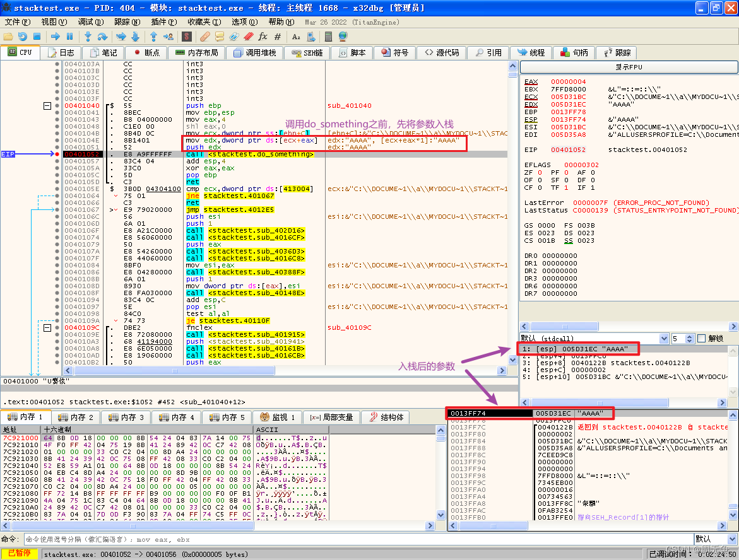Select the push ebp instruction at 00401040

click(x=204, y=105)
